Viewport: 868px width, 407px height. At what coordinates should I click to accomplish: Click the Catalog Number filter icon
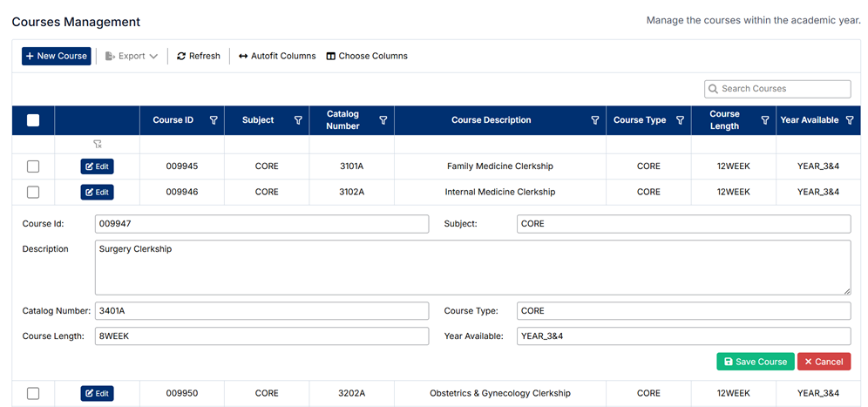(x=383, y=120)
